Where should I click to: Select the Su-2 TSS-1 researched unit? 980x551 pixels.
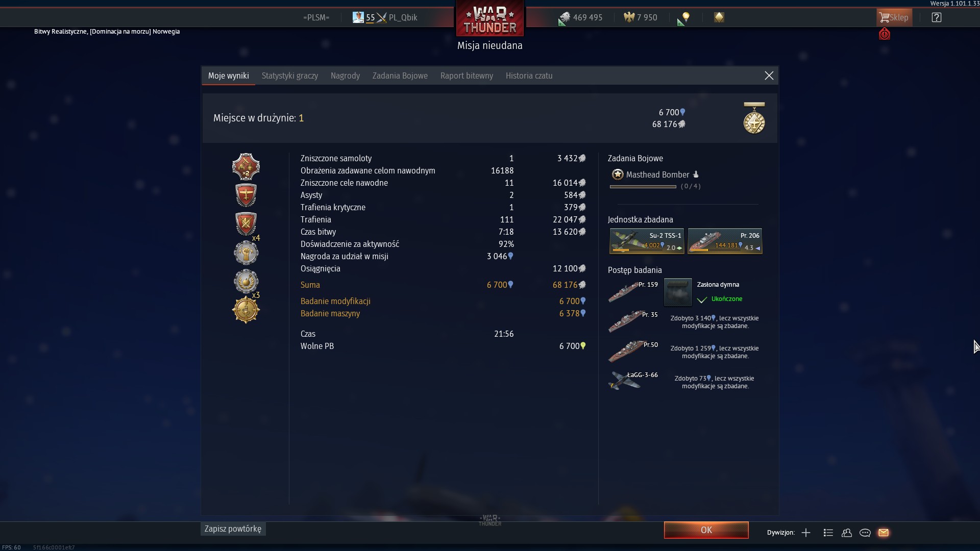(x=647, y=241)
